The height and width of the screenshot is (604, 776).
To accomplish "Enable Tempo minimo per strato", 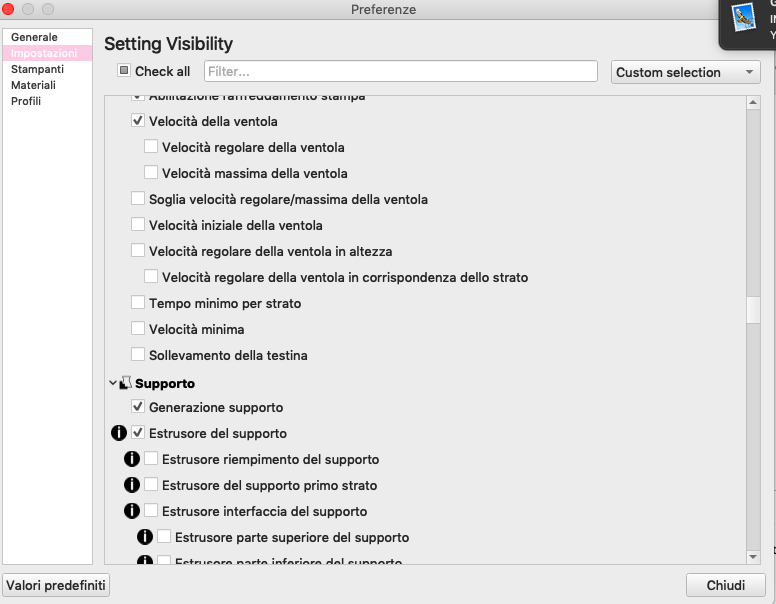I will [138, 303].
